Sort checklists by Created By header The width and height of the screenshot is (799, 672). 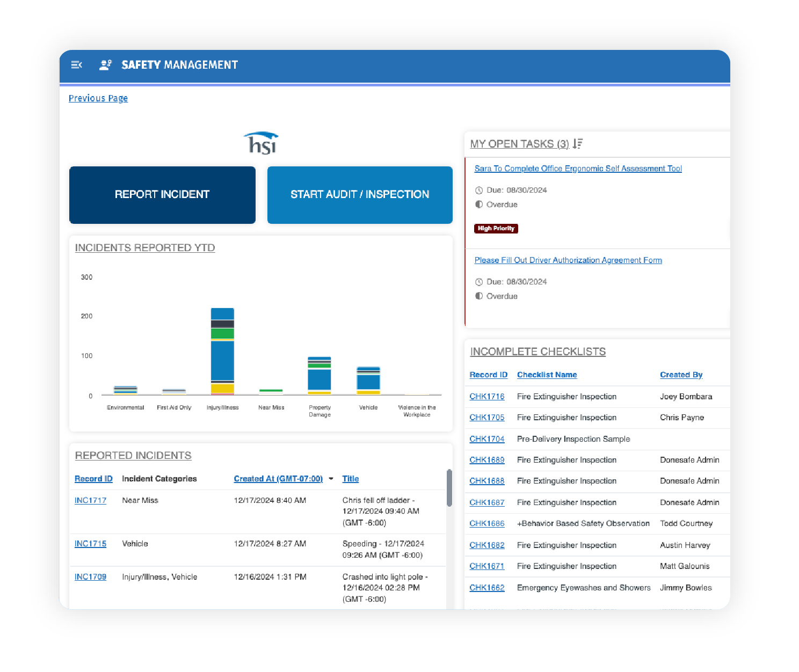pos(681,375)
